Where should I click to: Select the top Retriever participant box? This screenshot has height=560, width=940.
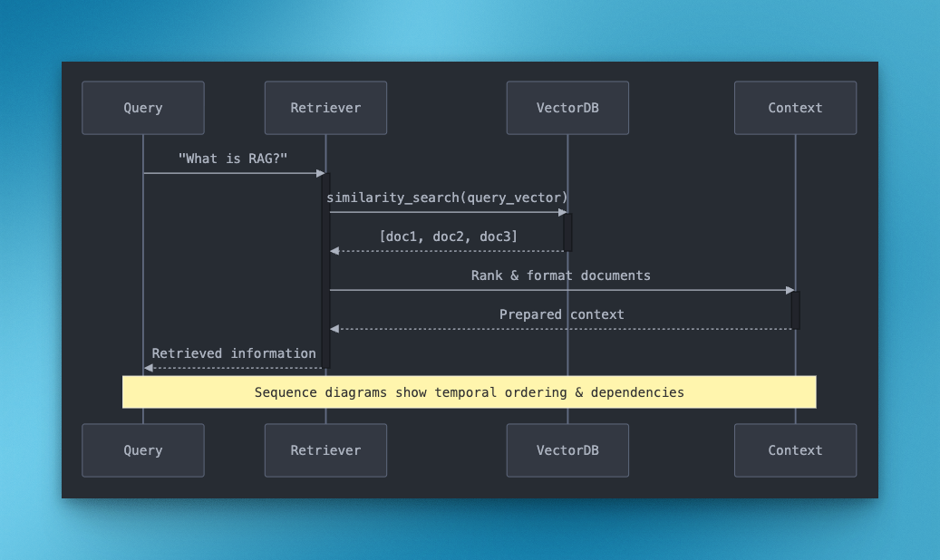pos(325,108)
